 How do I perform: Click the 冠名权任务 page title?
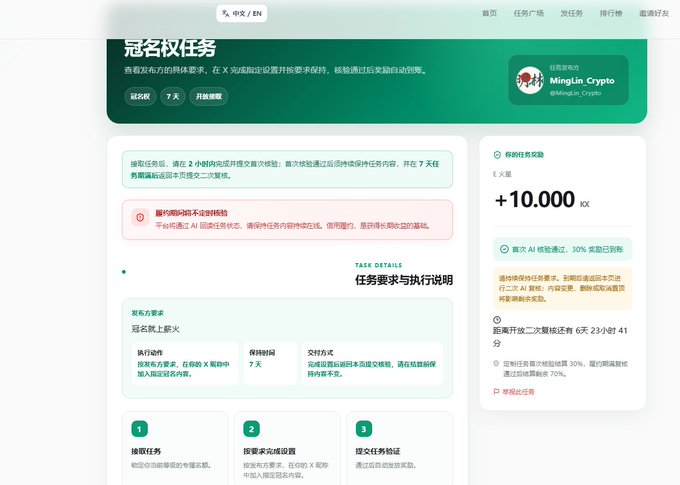pos(170,47)
